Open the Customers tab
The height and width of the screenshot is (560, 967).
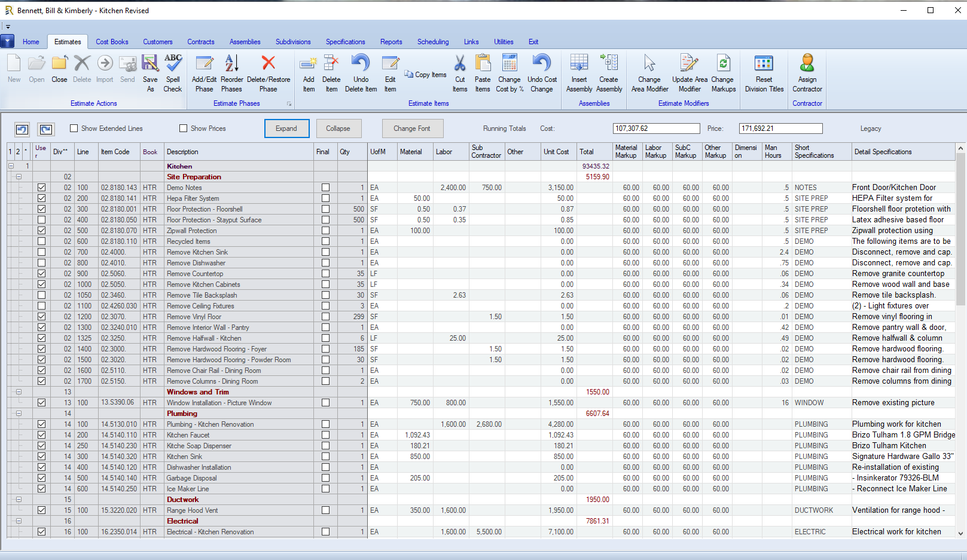[x=158, y=42]
